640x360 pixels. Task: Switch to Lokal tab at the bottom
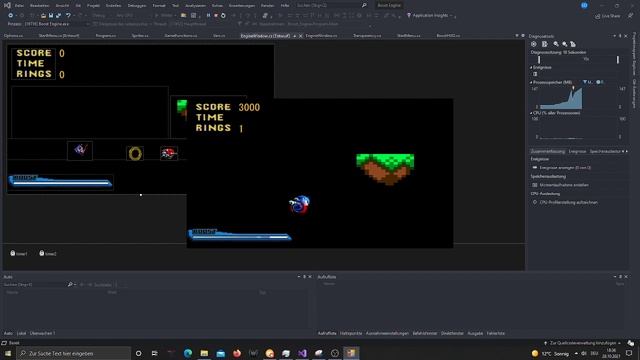(x=21, y=333)
